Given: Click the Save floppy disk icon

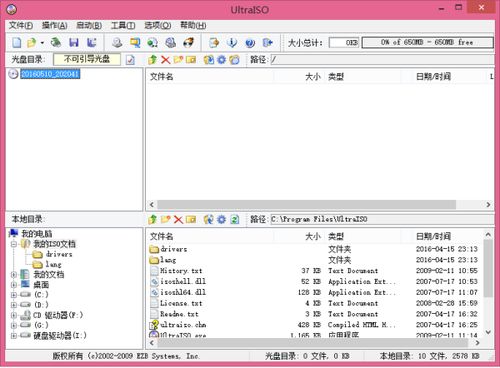Looking at the screenshot, I should click(74, 42).
